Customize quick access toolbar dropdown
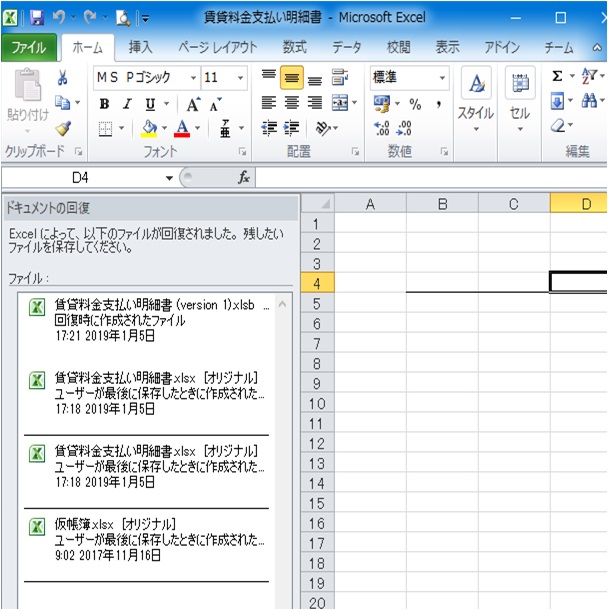The width and height of the screenshot is (608, 610). (x=145, y=18)
